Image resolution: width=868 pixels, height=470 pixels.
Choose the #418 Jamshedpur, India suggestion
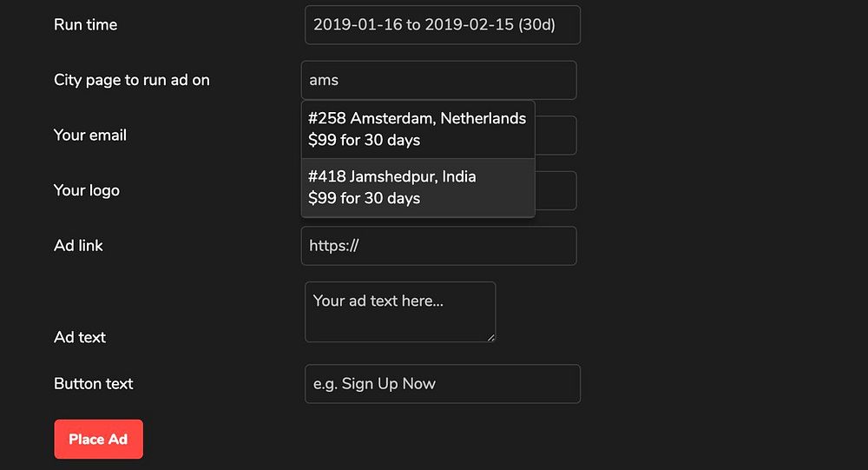pyautogui.click(x=391, y=176)
